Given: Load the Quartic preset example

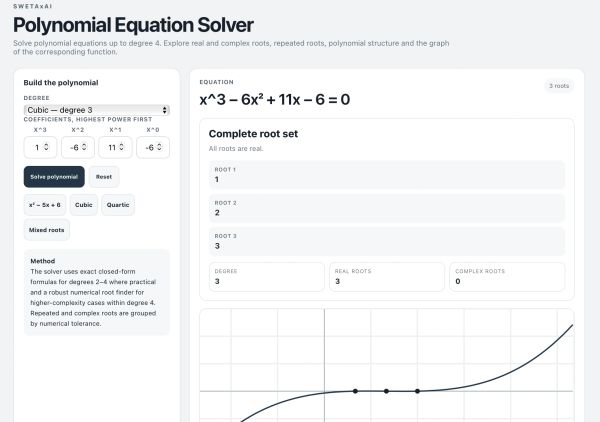Looking at the screenshot, I should point(118,205).
